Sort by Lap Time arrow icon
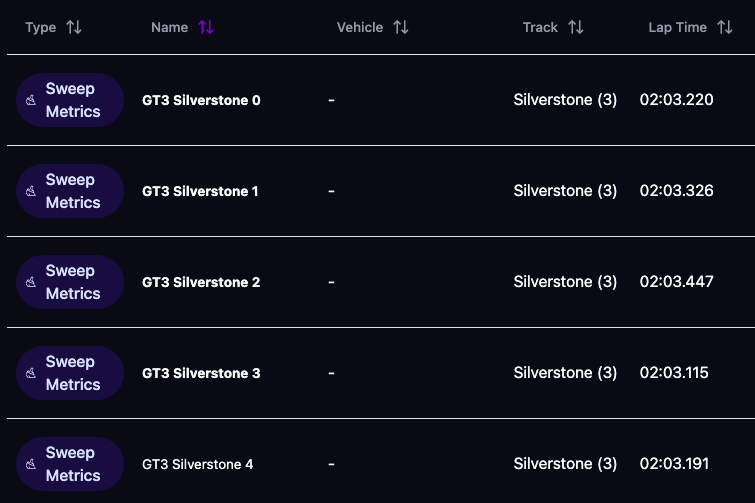 pyautogui.click(x=725, y=27)
